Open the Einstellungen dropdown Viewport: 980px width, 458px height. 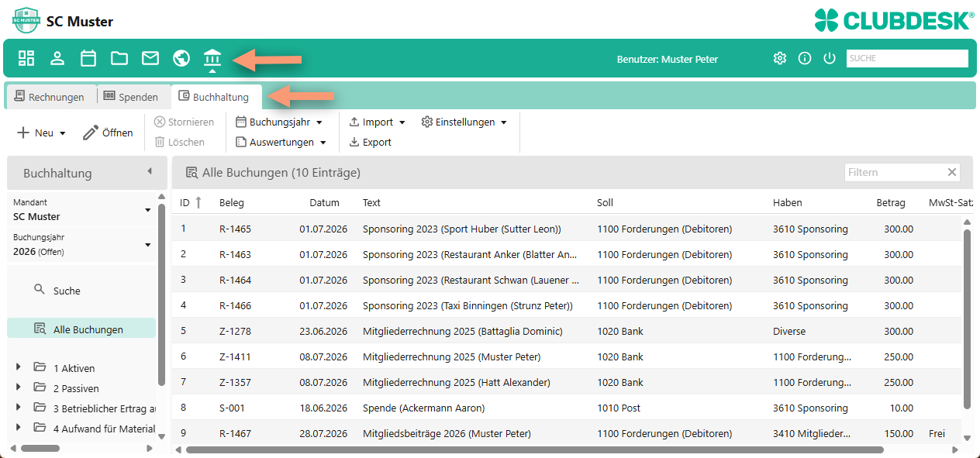[x=464, y=122]
